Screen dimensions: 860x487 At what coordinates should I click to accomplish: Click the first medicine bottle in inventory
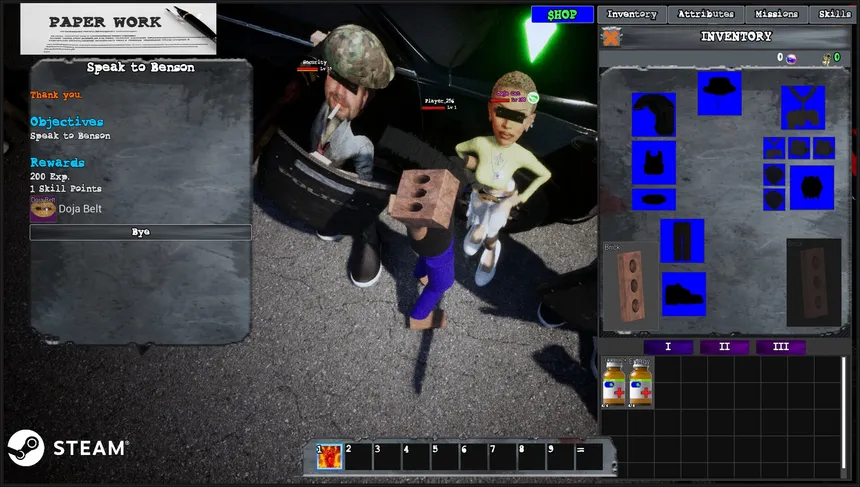coord(614,382)
